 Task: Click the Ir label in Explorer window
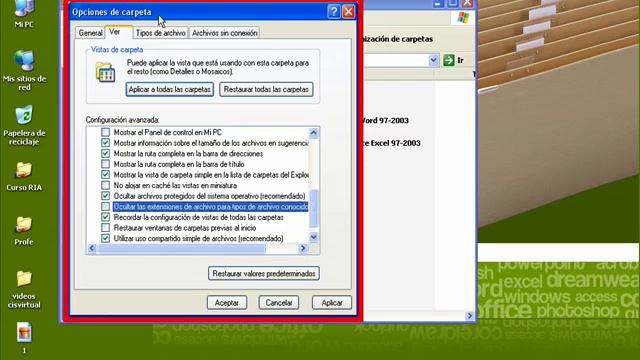pos(460,60)
